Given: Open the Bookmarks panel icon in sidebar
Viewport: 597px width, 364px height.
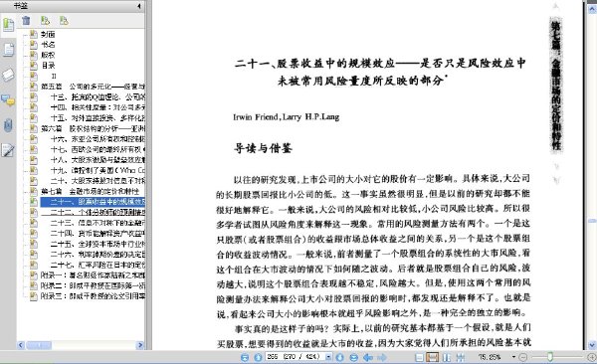Looking at the screenshot, I should (x=8, y=25).
